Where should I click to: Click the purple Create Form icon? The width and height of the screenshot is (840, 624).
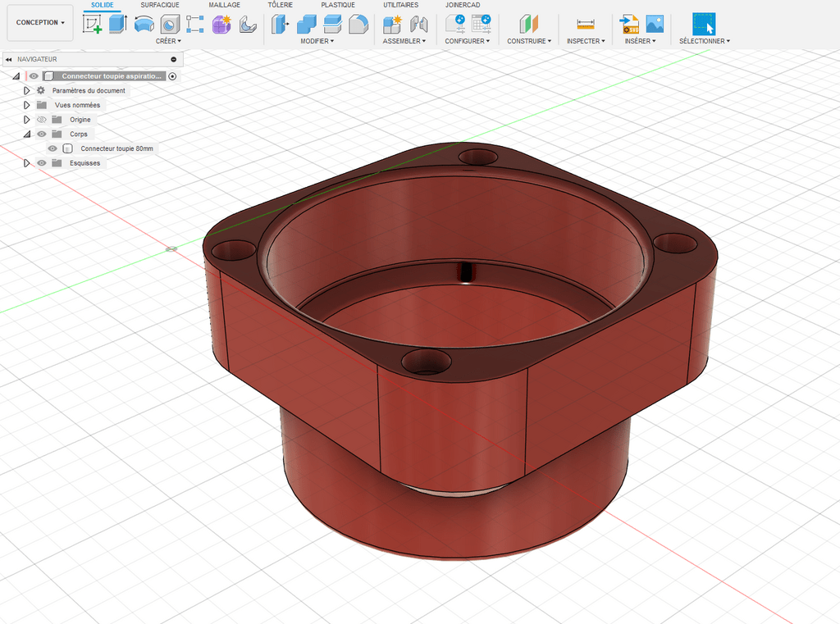(x=221, y=24)
